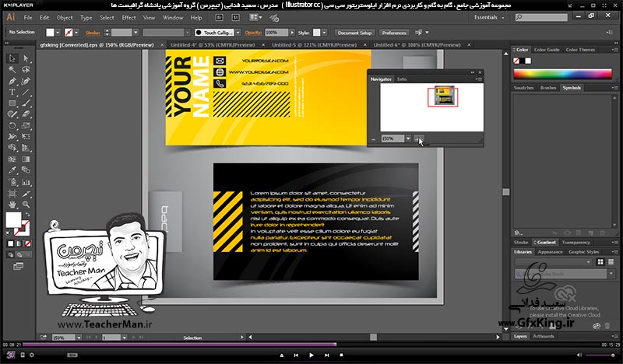Select the Free Transform tool
623x364 pixels.
[26, 137]
